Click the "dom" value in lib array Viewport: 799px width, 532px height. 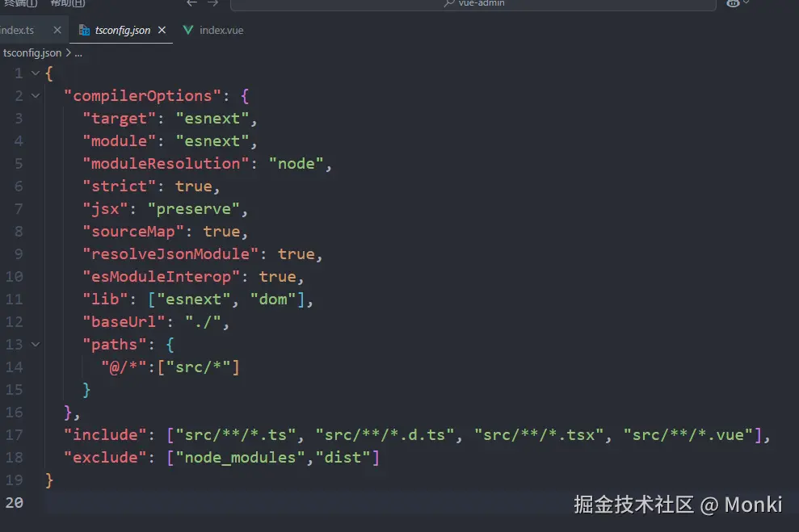[x=273, y=300]
